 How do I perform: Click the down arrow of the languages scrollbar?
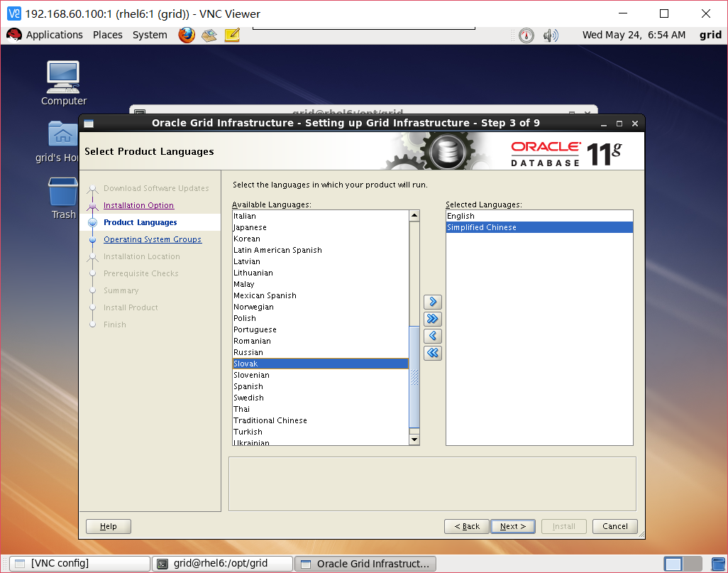tap(414, 439)
